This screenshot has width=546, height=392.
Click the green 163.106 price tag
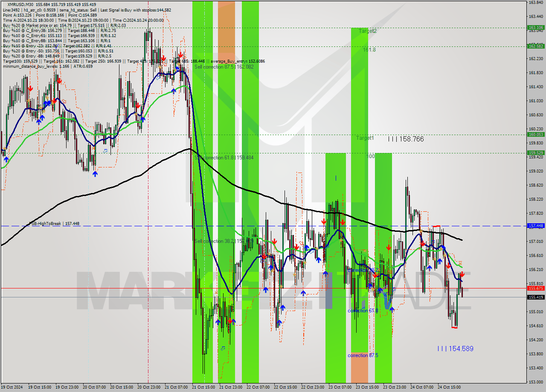tap(536, 27)
